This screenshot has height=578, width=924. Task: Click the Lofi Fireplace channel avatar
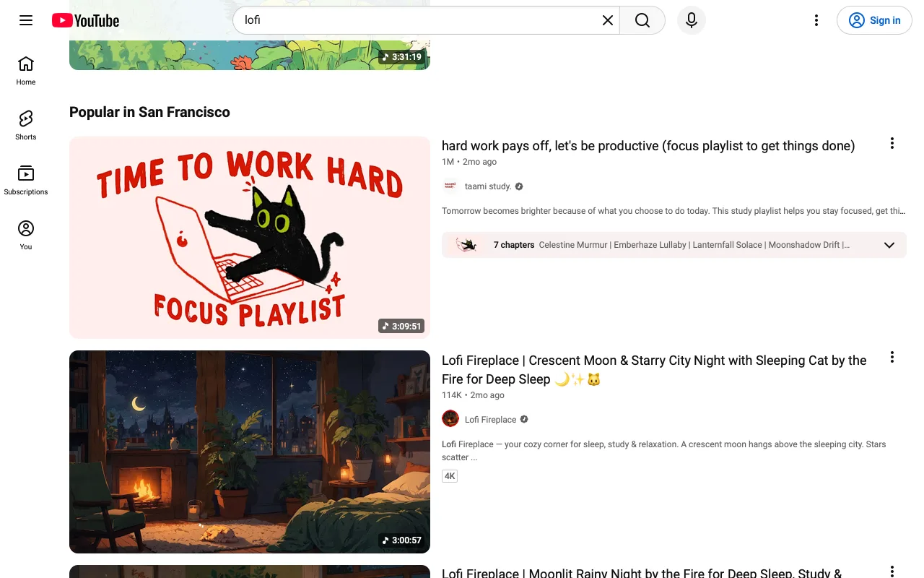[450, 419]
